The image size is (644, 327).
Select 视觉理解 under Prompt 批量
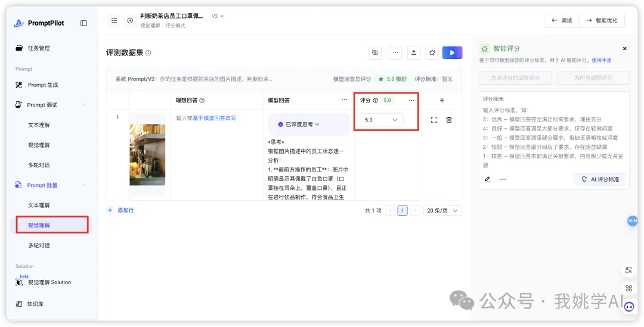pyautogui.click(x=39, y=225)
